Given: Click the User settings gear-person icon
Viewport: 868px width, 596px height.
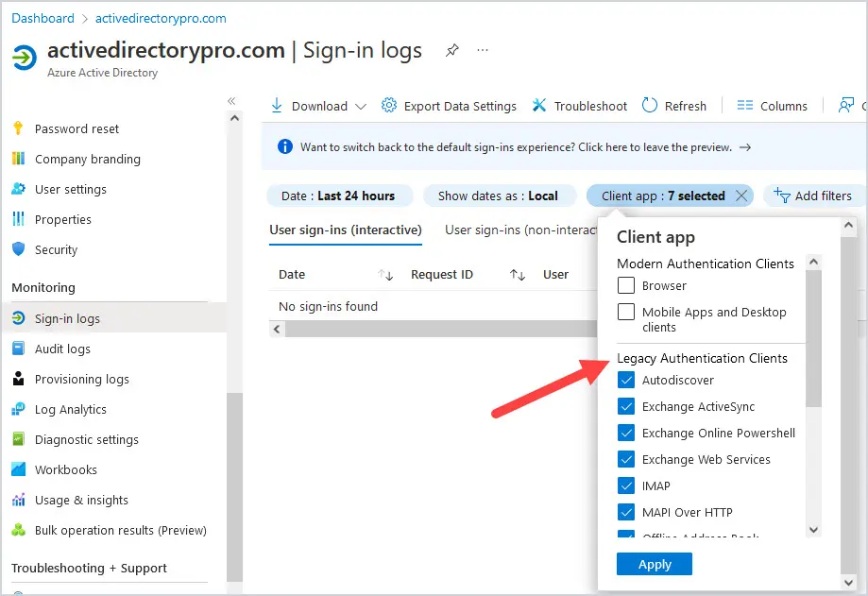Looking at the screenshot, I should (18, 189).
